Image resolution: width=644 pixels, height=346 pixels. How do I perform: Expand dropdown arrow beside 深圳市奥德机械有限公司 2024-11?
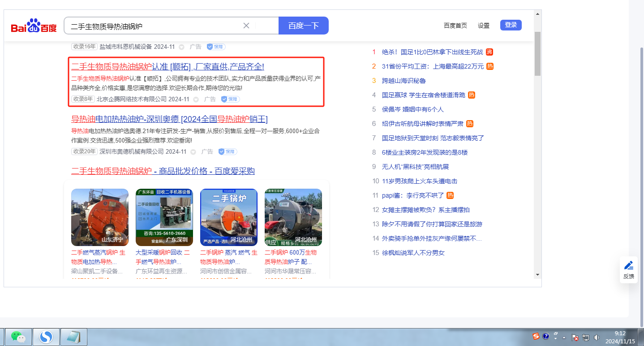[x=193, y=152]
